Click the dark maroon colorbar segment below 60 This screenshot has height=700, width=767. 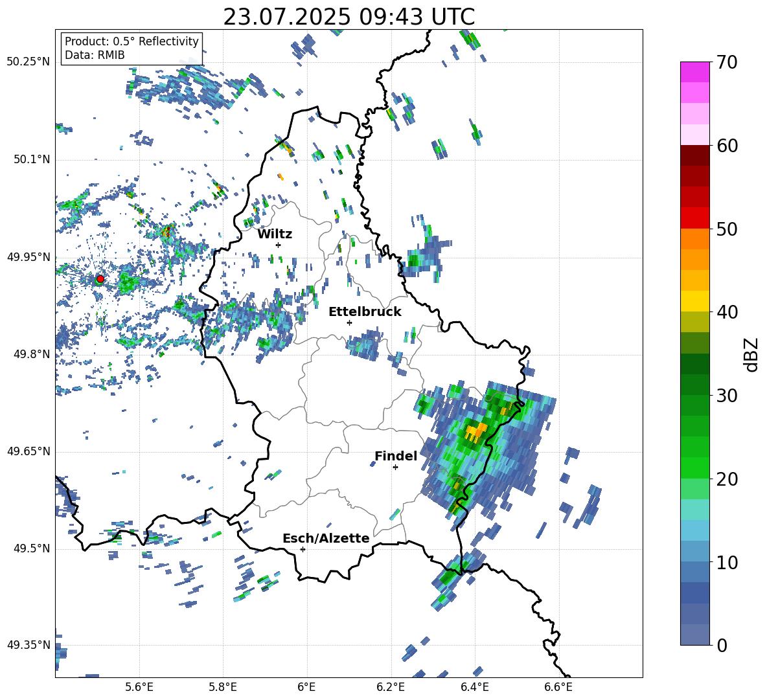(x=694, y=155)
